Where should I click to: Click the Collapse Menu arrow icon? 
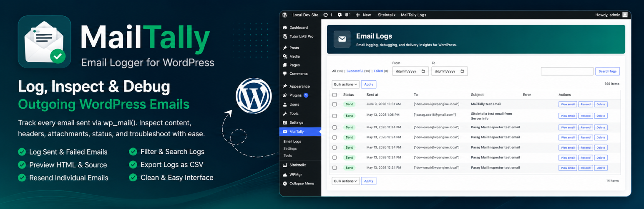285,184
